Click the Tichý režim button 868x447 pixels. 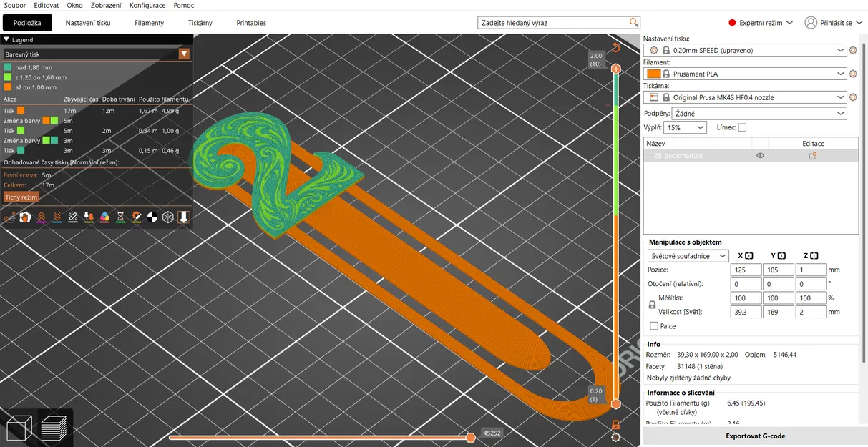[21, 197]
